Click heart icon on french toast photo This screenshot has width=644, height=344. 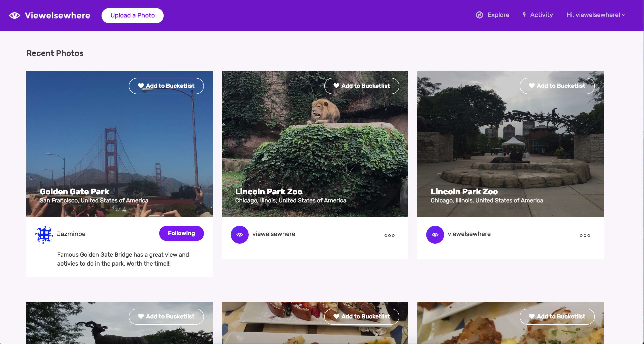(336, 316)
